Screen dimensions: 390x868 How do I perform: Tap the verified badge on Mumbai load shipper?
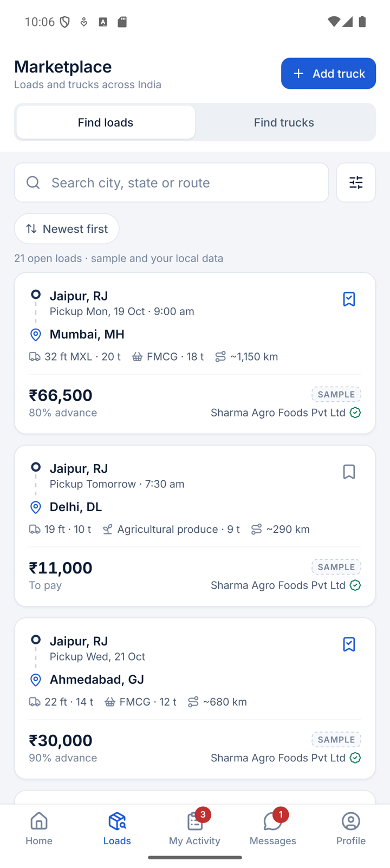click(x=355, y=413)
